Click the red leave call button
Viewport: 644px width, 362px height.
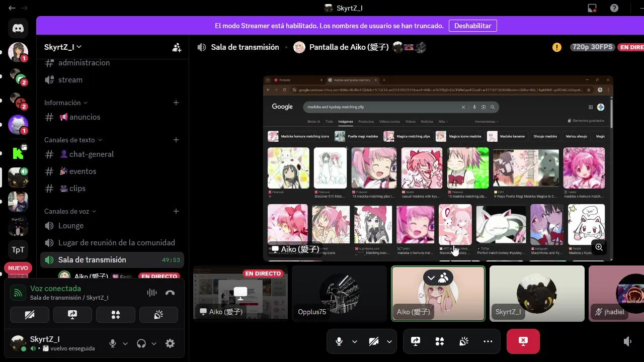[523, 341]
